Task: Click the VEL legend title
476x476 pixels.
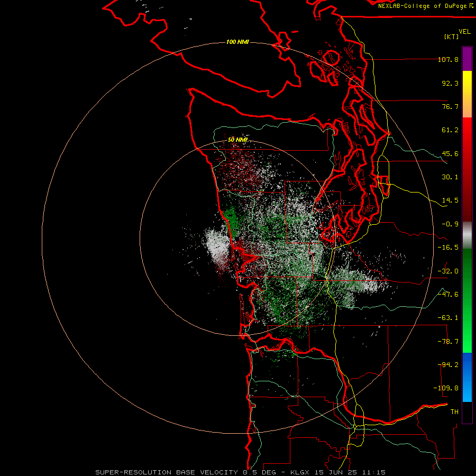Action: [464, 32]
